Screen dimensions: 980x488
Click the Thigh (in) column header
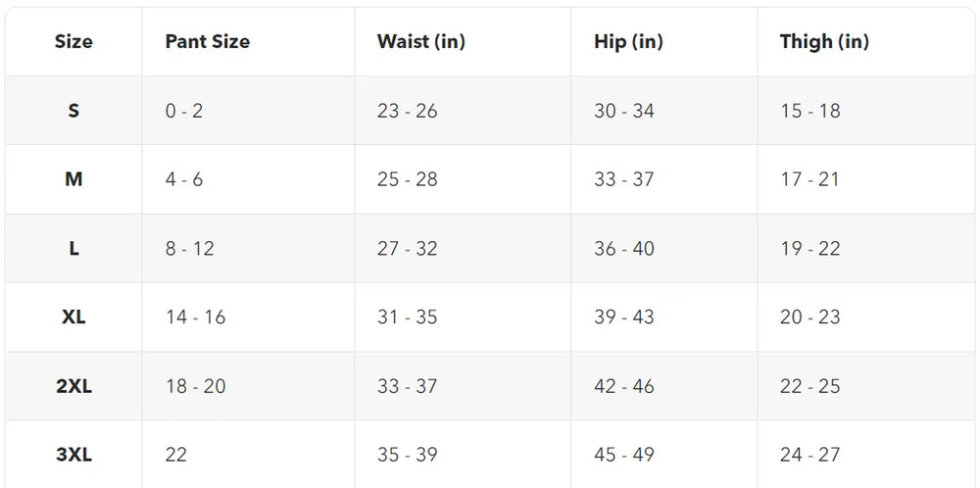tap(824, 42)
